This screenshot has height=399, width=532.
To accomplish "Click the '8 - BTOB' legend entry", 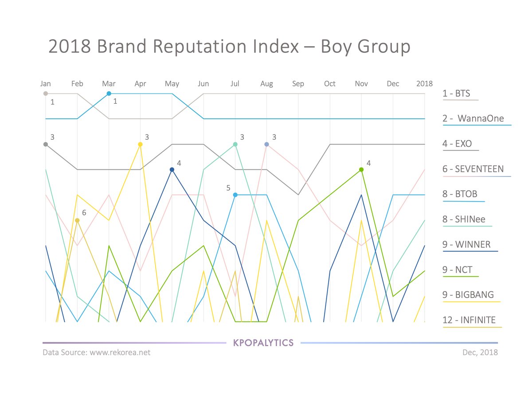I will [x=460, y=194].
